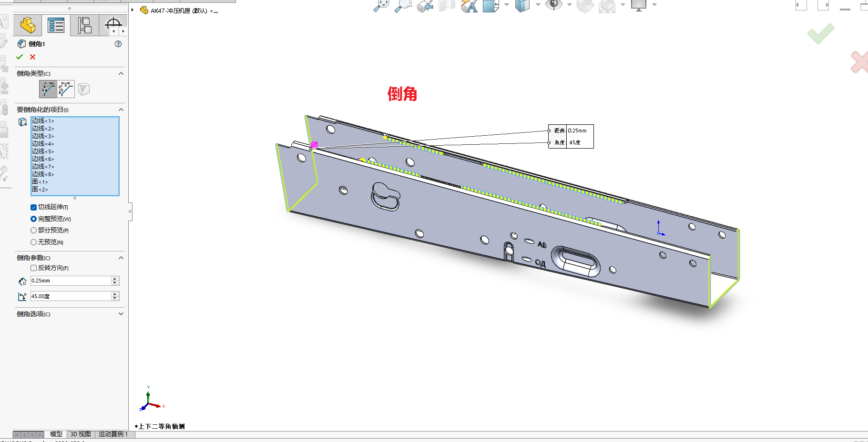Open dropdown arrow beside Display Style
The height and width of the screenshot is (442, 868).
pos(538,5)
